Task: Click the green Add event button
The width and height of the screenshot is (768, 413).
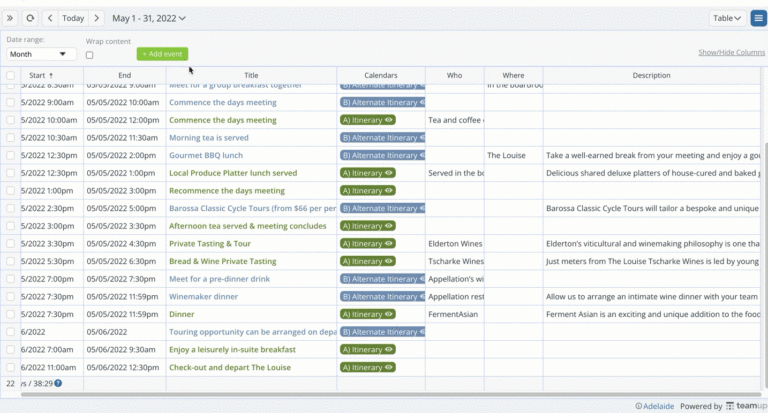Action: pyautogui.click(x=162, y=54)
